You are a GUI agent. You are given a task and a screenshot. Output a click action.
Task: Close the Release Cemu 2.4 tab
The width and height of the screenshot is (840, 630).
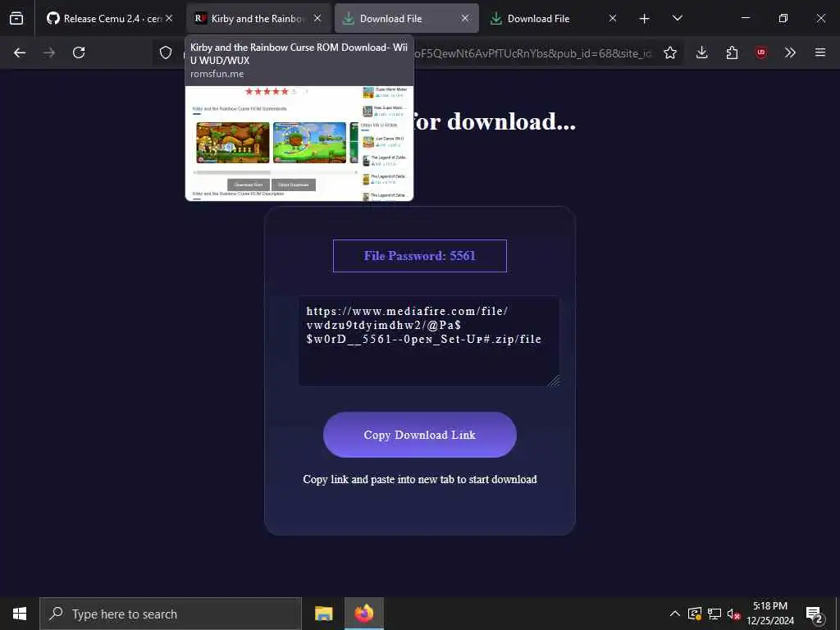click(169, 18)
